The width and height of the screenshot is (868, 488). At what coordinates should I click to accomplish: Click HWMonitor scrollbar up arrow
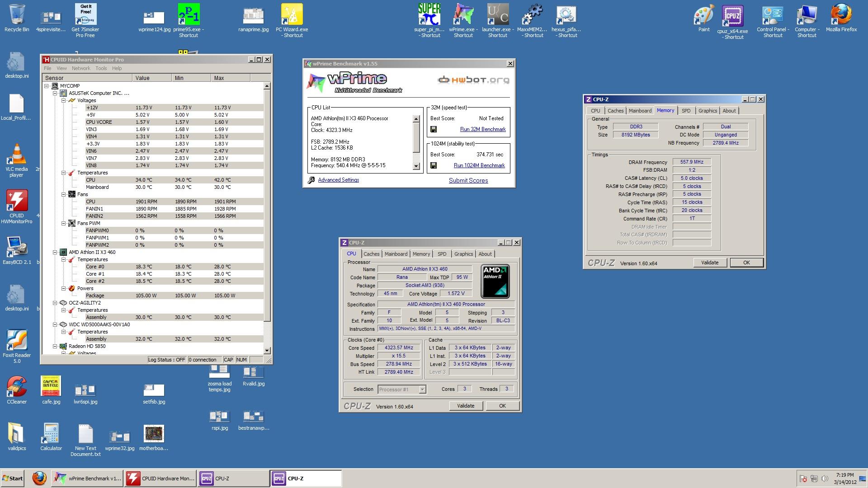coord(267,86)
